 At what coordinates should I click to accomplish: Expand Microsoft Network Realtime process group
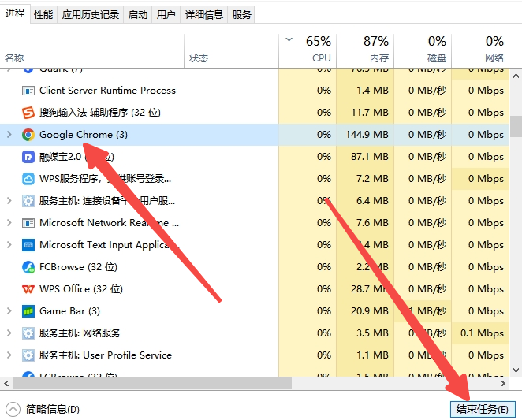tap(9, 223)
